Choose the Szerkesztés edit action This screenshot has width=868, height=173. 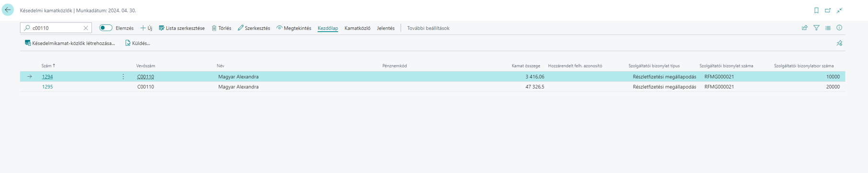pyautogui.click(x=254, y=28)
